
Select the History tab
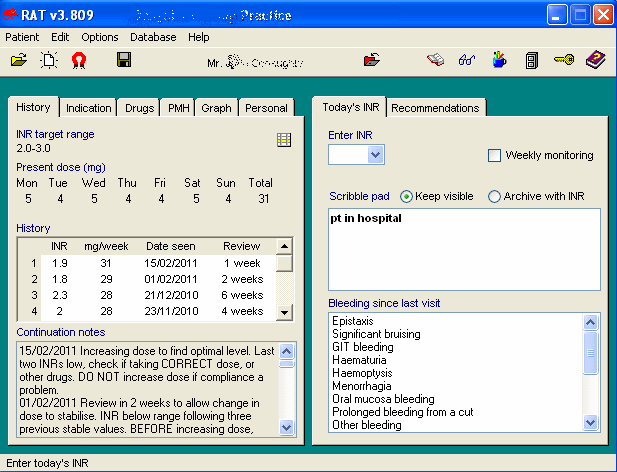coord(33,107)
